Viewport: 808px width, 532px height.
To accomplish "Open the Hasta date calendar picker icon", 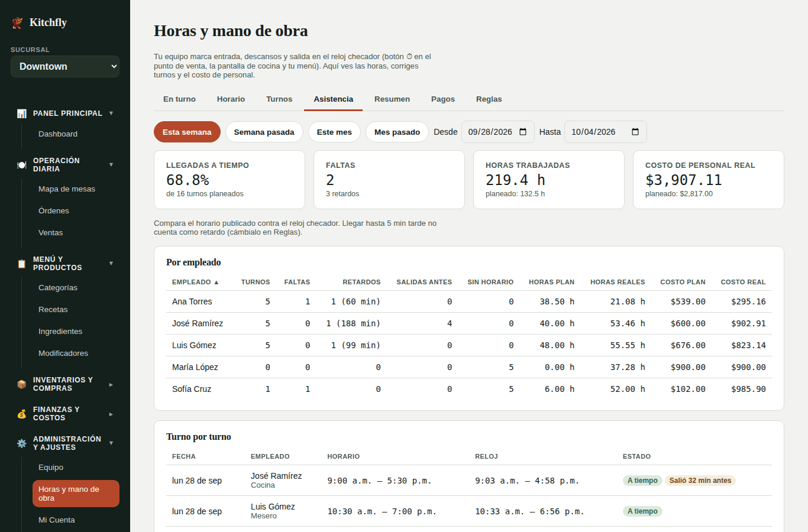I will 635,132.
